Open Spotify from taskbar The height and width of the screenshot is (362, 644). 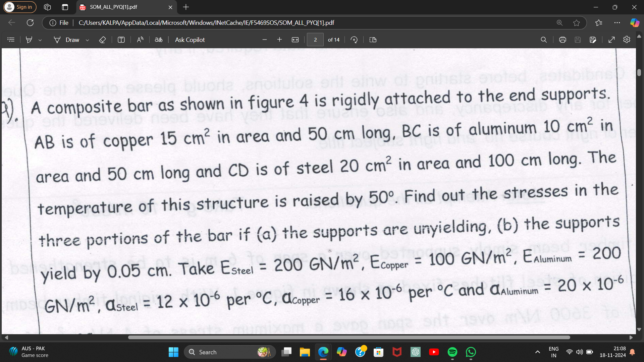click(452, 352)
